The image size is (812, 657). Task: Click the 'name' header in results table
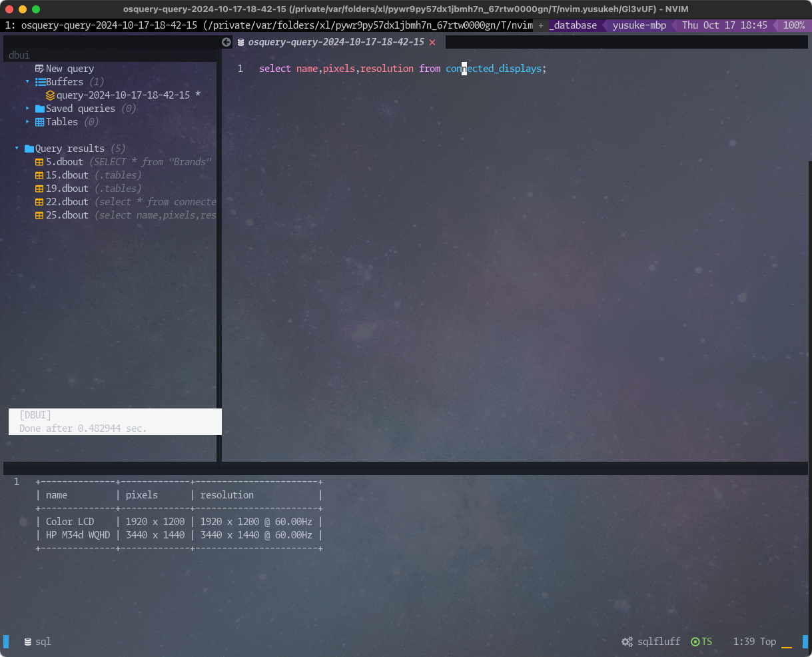pos(57,495)
